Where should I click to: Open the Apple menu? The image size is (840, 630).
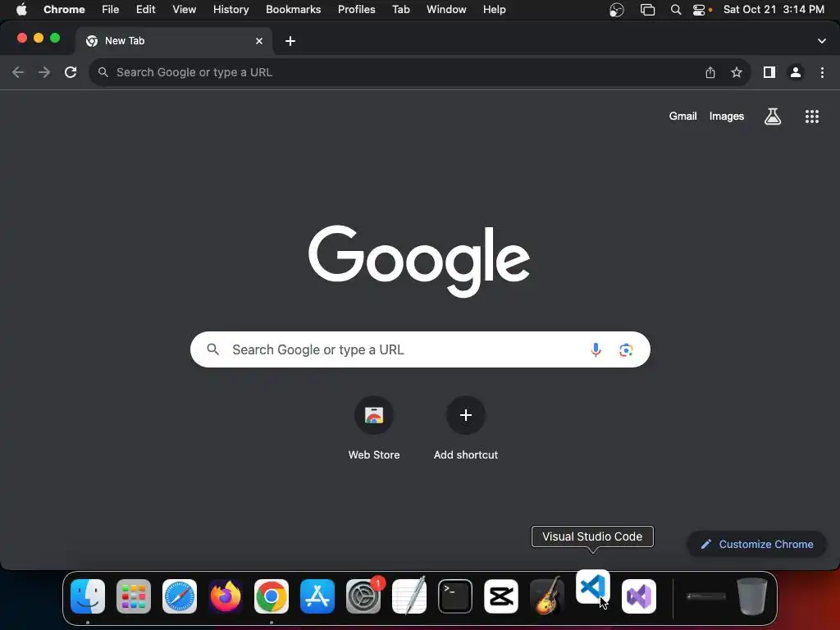(21, 10)
